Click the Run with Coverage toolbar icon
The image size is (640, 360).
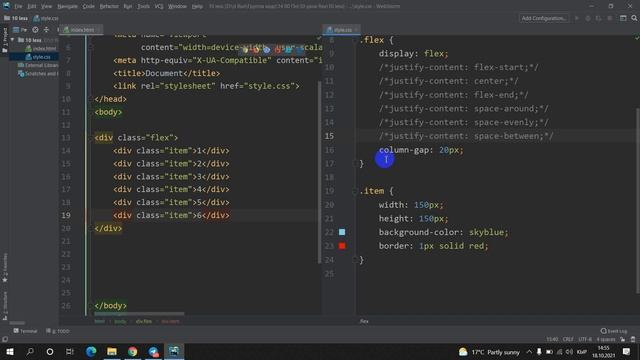pyautogui.click(x=598, y=18)
